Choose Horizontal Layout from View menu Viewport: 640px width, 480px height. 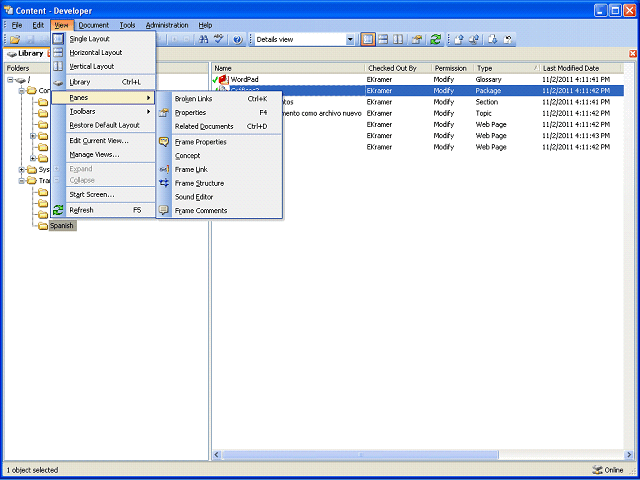(103, 53)
